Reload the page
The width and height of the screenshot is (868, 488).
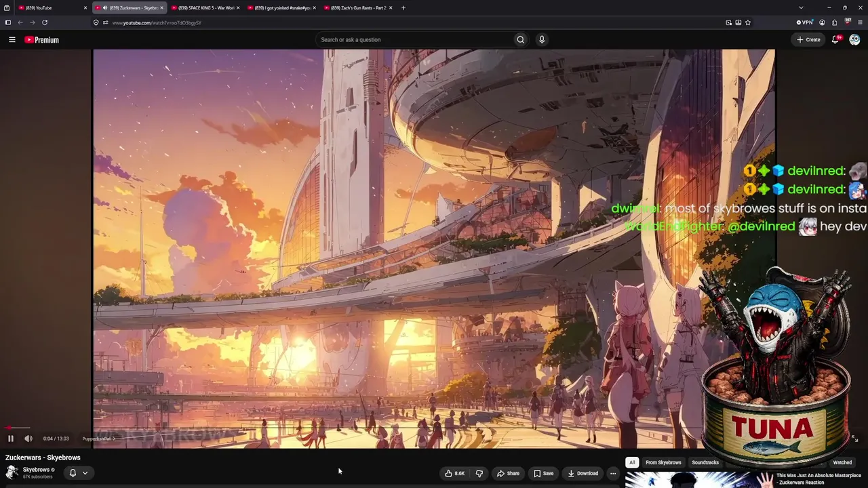coord(45,22)
